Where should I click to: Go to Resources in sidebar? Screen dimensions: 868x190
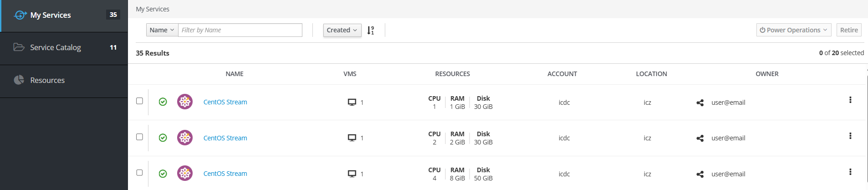[x=64, y=81]
